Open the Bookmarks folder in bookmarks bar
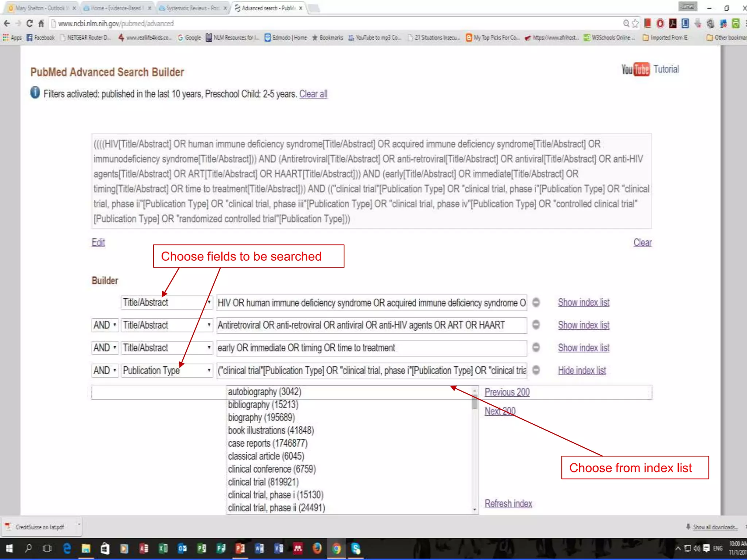 click(328, 38)
